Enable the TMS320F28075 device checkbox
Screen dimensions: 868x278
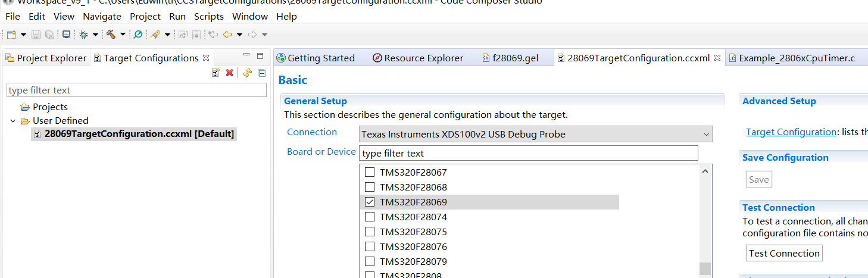(x=370, y=232)
